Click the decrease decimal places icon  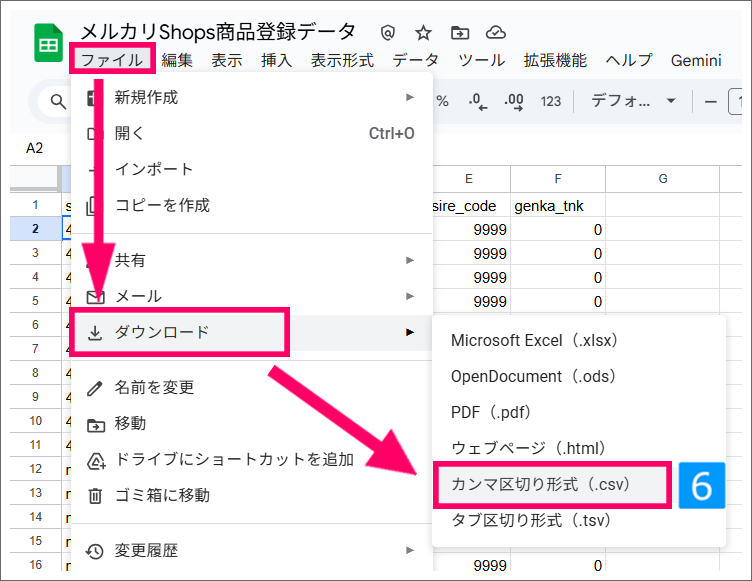pyautogui.click(x=477, y=101)
